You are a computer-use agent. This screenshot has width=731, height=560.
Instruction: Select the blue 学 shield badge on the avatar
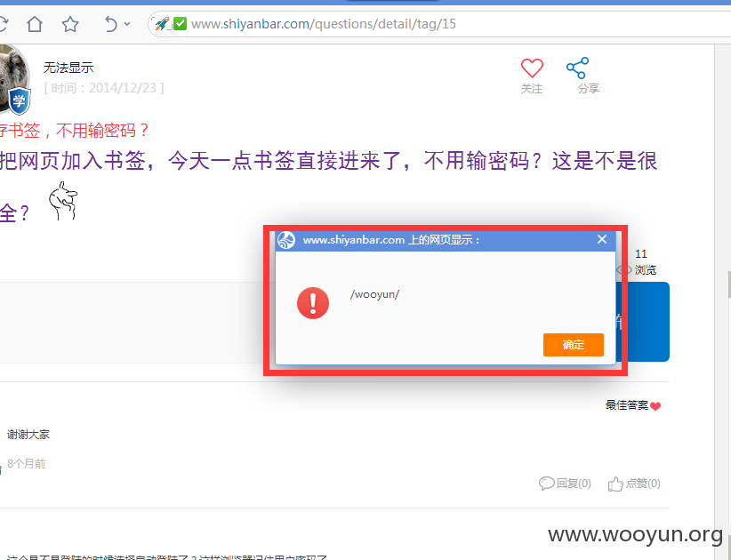(x=20, y=100)
